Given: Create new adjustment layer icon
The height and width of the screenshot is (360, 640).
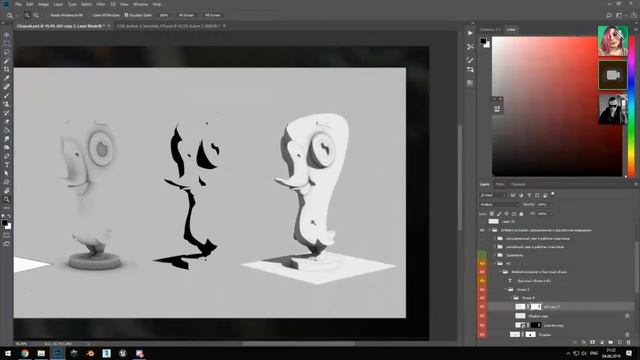Looking at the screenshot, I should (x=602, y=342).
